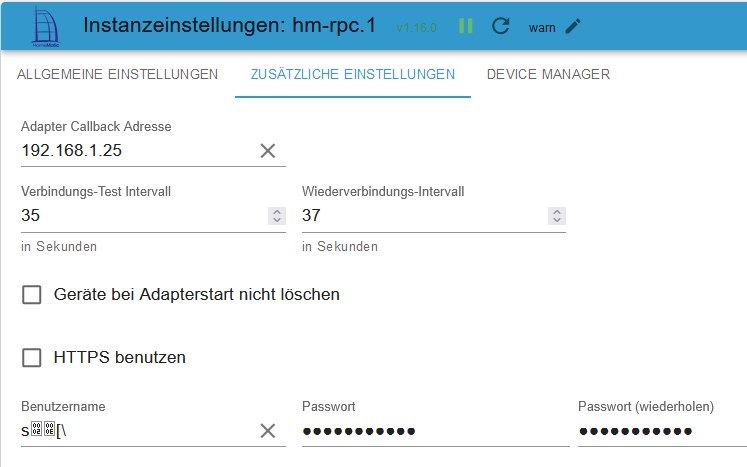747x467 pixels.
Task: Restart the instance with reload icon
Action: (501, 26)
